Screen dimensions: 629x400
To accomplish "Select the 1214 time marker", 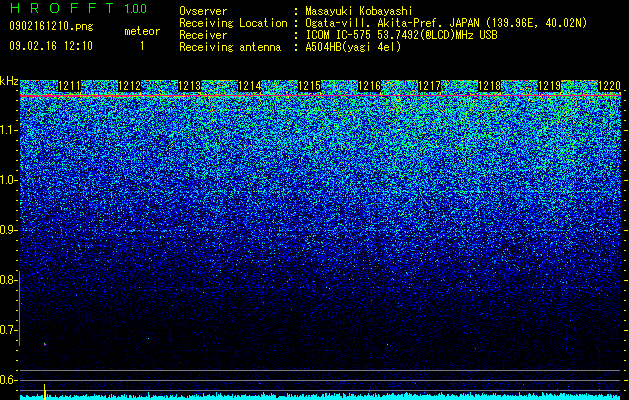I will pos(250,86).
